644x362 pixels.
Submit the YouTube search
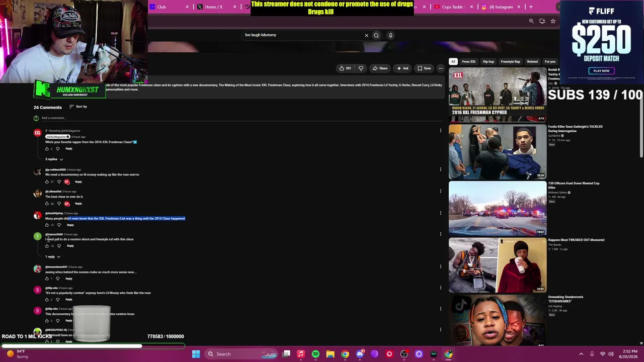pyautogui.click(x=376, y=35)
